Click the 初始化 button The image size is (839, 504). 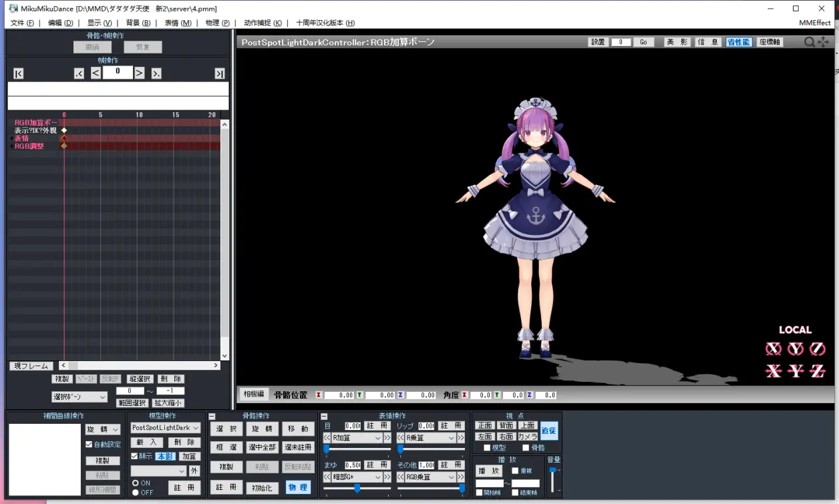click(262, 488)
